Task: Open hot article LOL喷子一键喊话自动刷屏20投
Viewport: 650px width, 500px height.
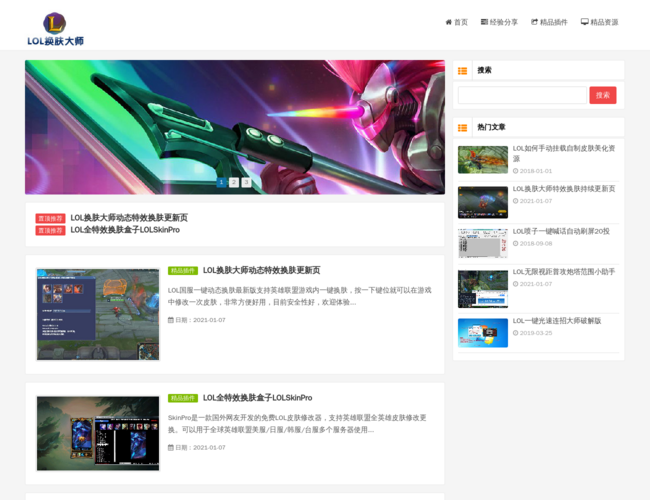Action: coord(561,231)
